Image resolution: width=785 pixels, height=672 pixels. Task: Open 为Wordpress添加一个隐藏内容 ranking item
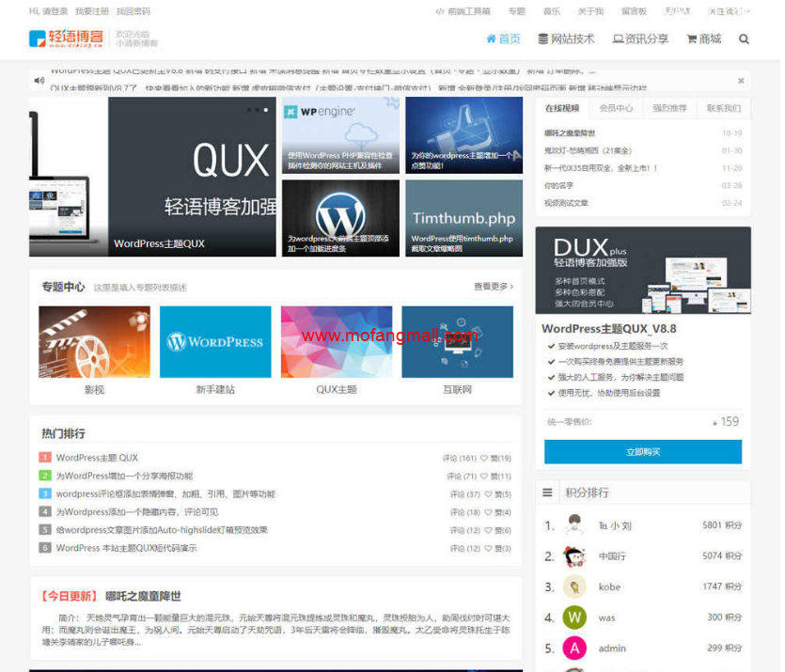click(x=137, y=512)
